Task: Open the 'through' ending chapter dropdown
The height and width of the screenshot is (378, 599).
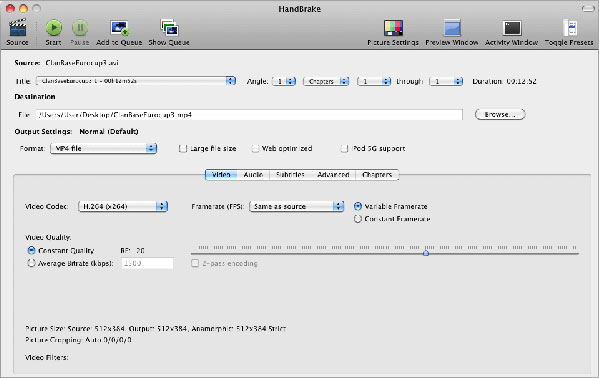Action: point(446,81)
